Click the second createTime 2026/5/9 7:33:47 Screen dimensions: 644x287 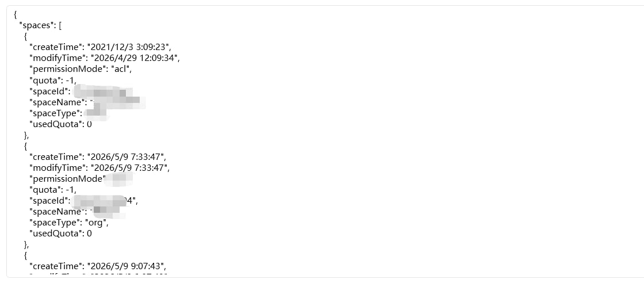[129, 157]
